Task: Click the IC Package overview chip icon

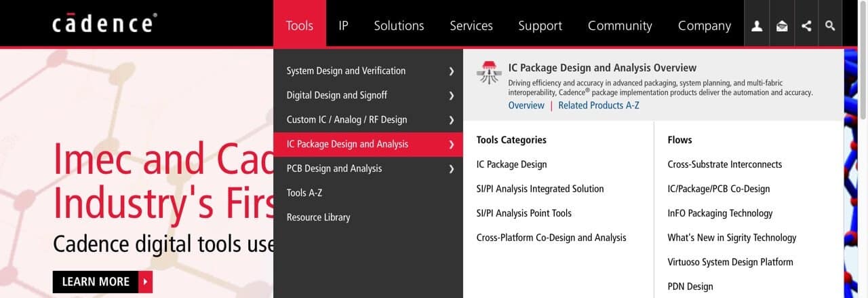Action: click(488, 72)
